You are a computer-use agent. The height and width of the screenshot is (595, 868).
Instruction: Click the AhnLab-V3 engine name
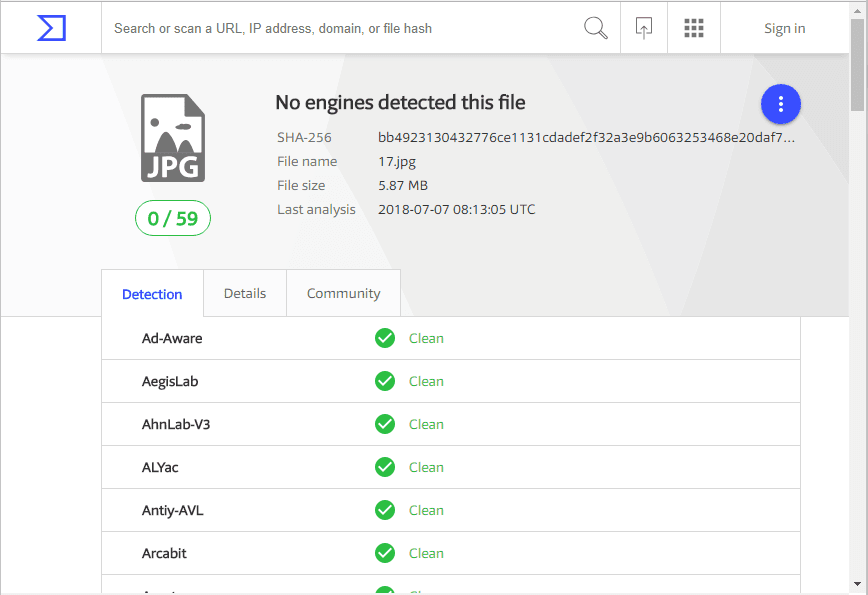click(176, 425)
